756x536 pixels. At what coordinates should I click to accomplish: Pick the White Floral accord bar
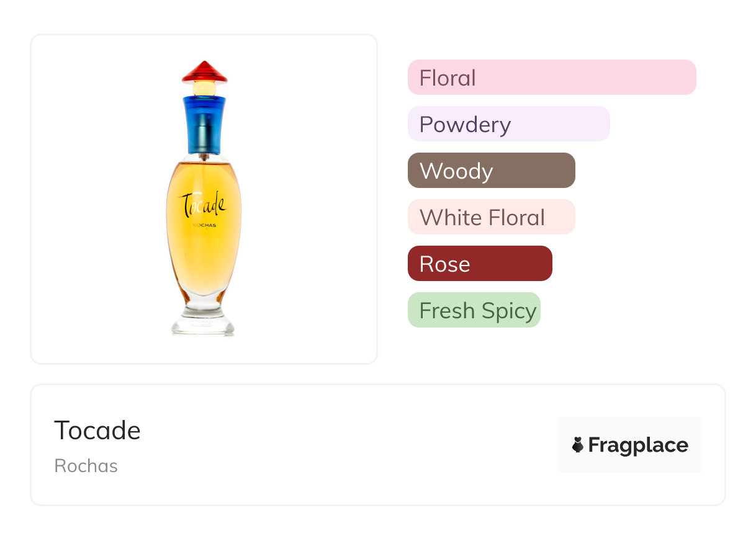pyautogui.click(x=491, y=217)
